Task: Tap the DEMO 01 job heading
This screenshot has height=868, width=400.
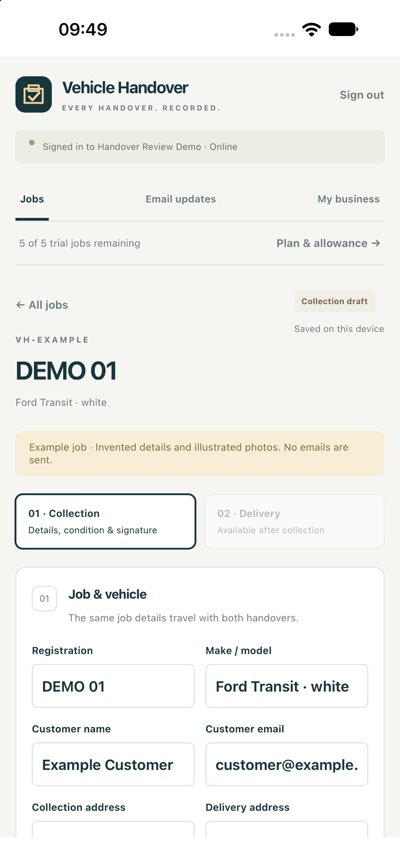Action: coord(66,371)
